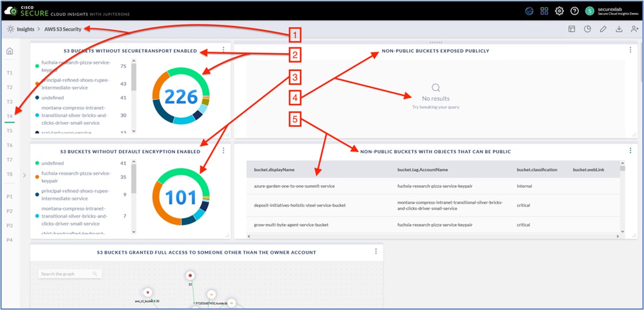The width and height of the screenshot is (644, 310).
Task: Switch to the P1 sidebar tab
Action: click(x=9, y=197)
